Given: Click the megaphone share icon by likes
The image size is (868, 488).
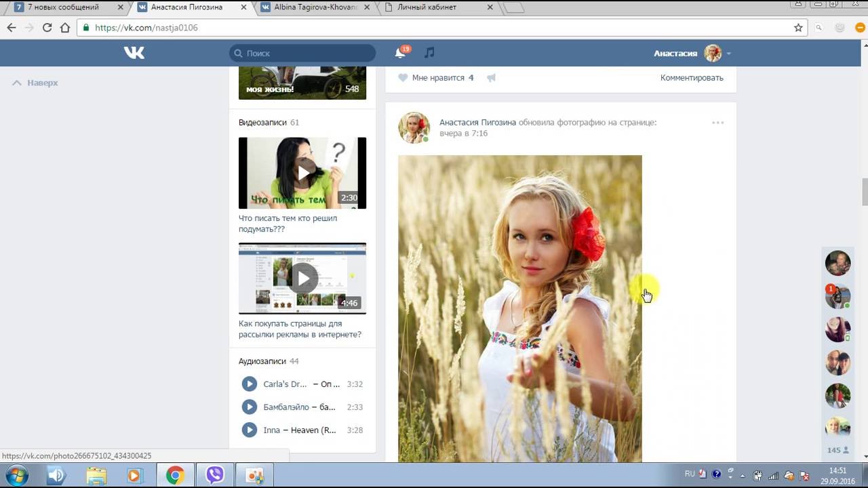Looking at the screenshot, I should pos(492,78).
